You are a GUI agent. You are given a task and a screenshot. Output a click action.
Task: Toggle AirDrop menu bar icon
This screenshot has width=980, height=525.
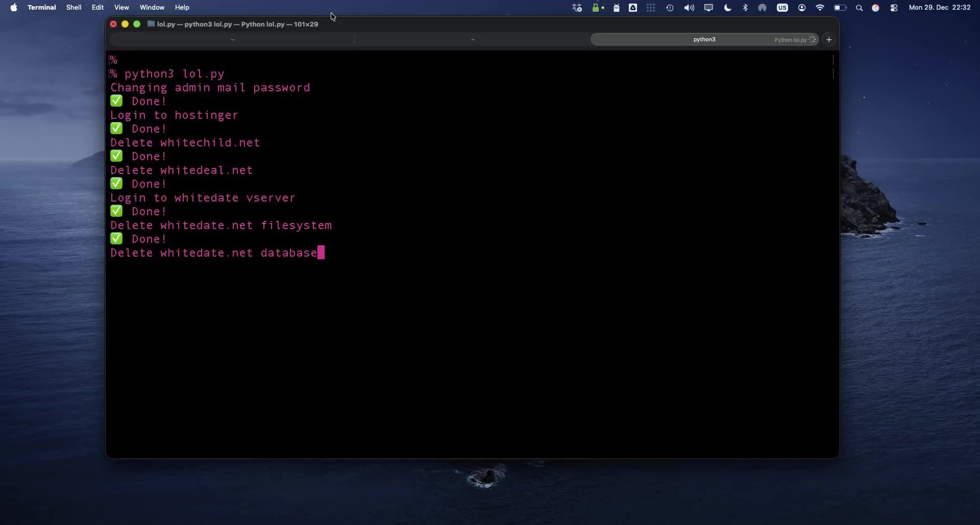[762, 8]
